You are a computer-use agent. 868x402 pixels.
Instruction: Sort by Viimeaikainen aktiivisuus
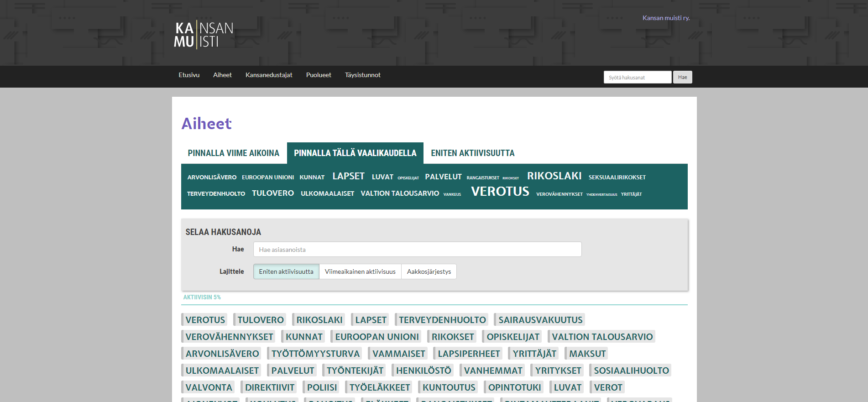pos(360,271)
